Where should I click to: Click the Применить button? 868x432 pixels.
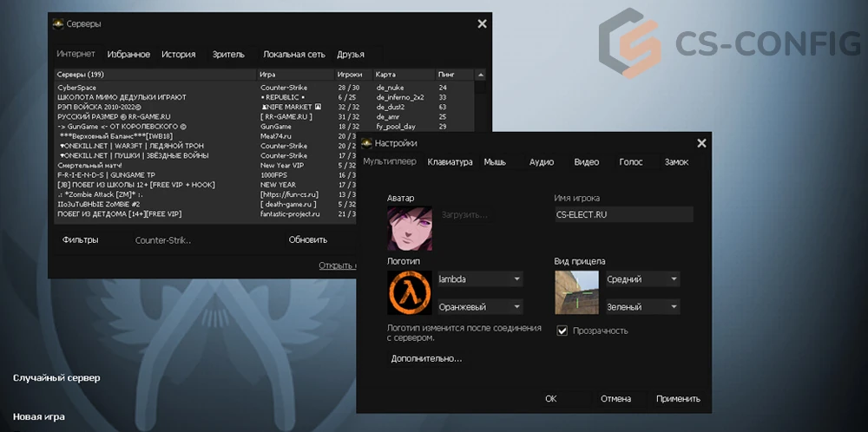point(677,399)
